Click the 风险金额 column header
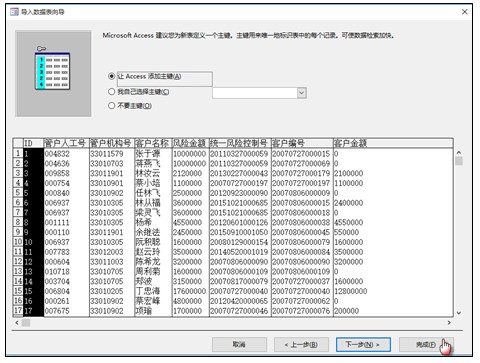The image size is (480, 363). tap(190, 143)
